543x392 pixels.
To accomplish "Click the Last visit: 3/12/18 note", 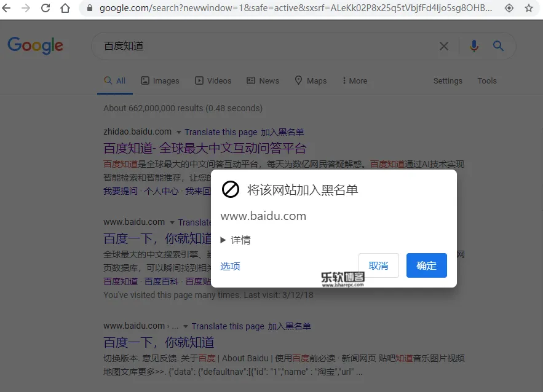I will (x=279, y=295).
